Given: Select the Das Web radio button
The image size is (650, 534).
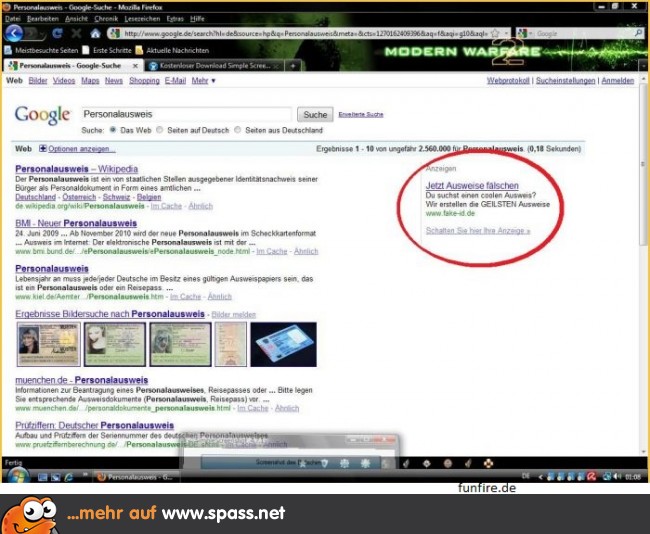Looking at the screenshot, I should tap(113, 130).
